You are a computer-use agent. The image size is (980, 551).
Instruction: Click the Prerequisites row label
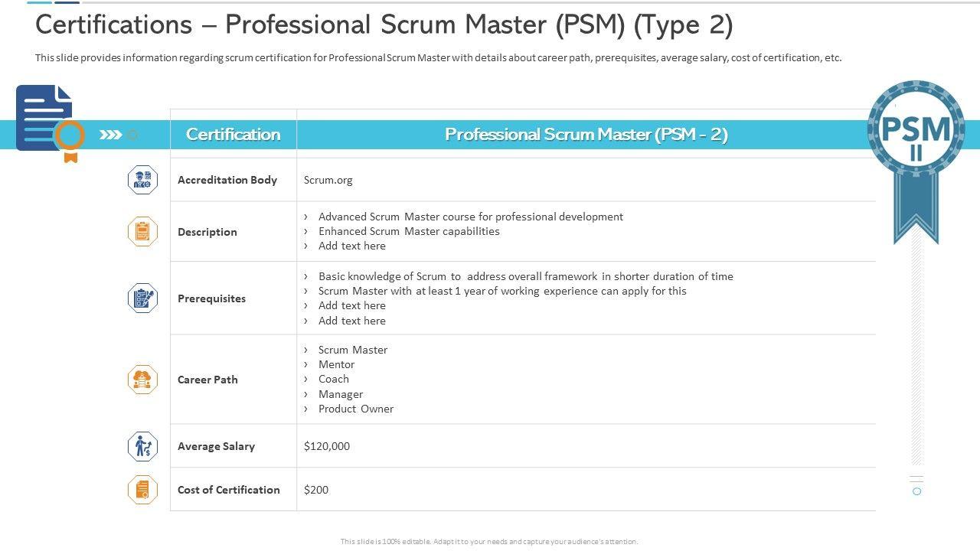point(211,298)
